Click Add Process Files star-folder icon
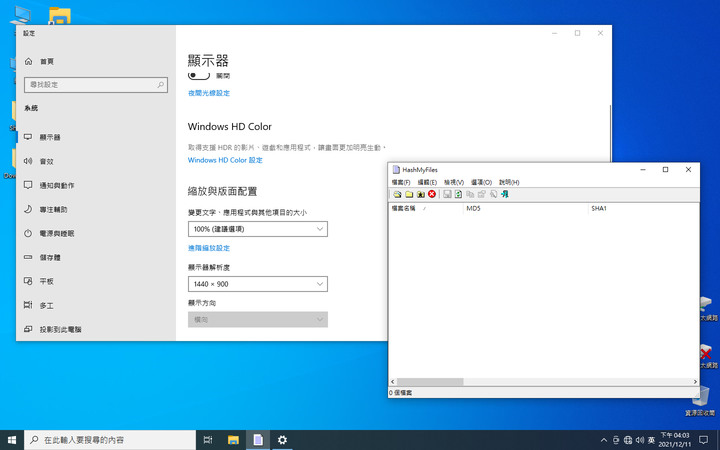This screenshot has width=720, height=450. [x=420, y=194]
